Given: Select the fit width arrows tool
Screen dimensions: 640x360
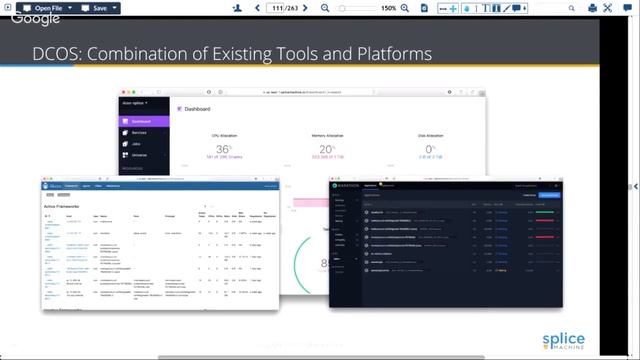Looking at the screenshot, I should pos(443,8).
